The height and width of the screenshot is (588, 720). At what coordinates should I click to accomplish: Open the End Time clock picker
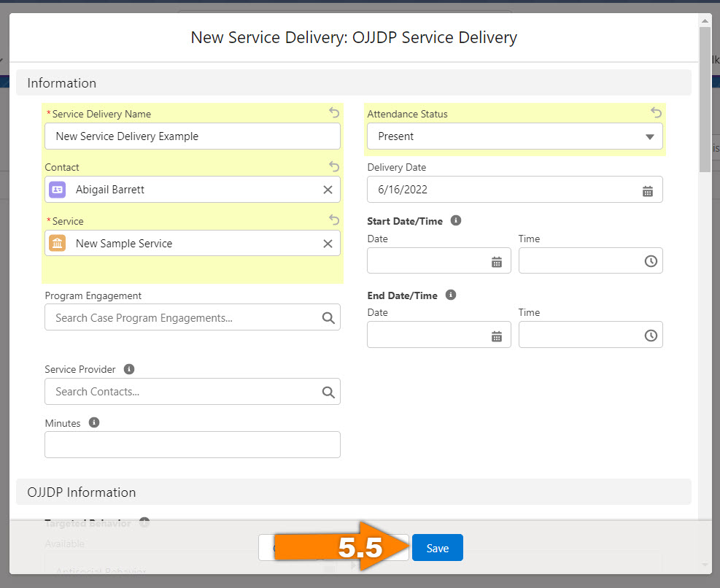649,335
